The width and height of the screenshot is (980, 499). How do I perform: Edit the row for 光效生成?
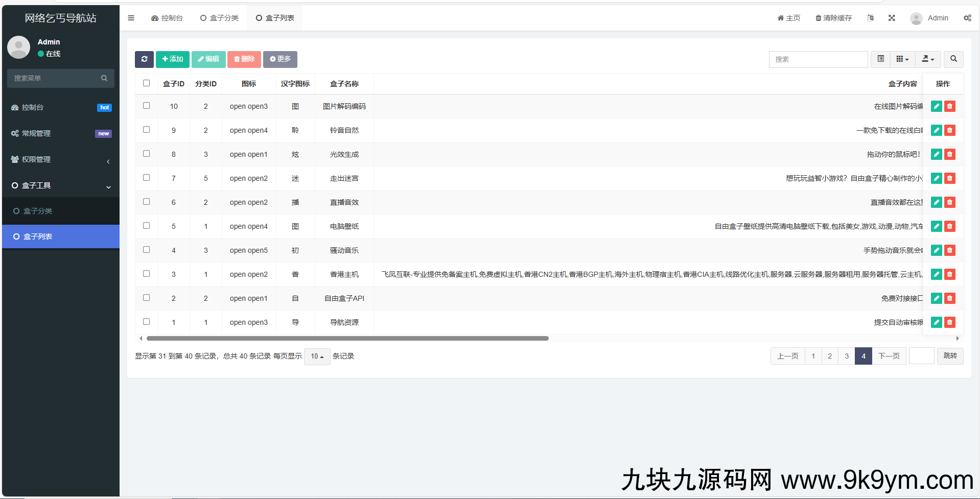(936, 154)
